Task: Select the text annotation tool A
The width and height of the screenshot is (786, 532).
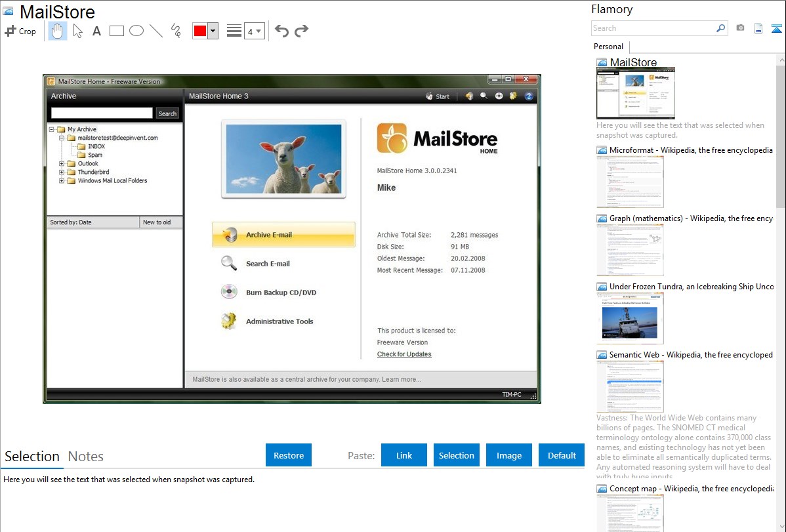Action: click(96, 31)
